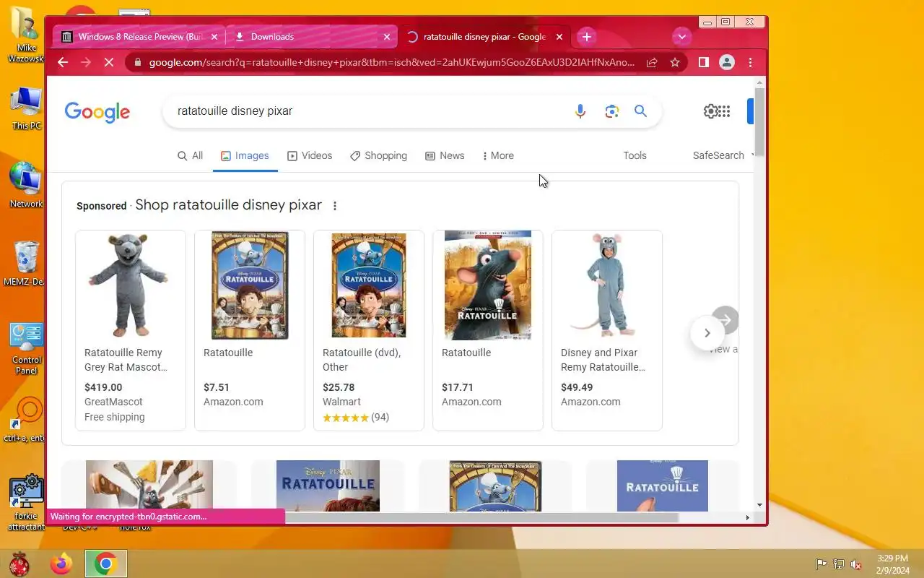Click the share page icon in address bar
924x578 pixels.
coord(652,62)
